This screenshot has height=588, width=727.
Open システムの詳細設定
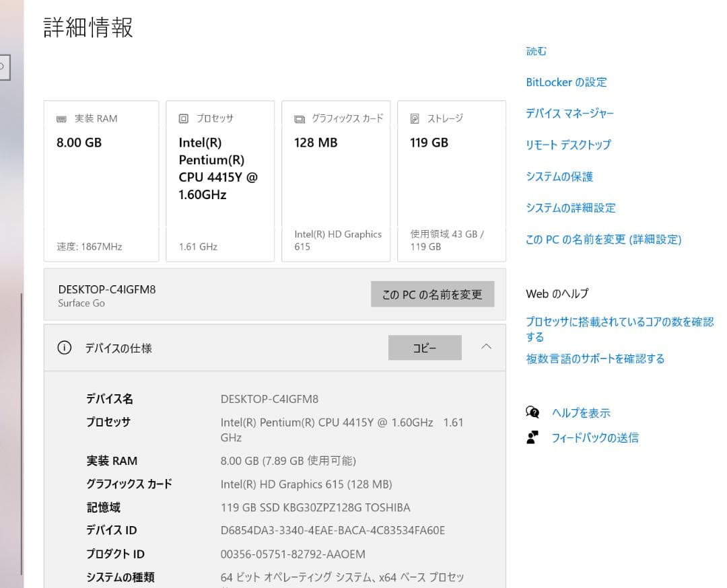pos(569,208)
